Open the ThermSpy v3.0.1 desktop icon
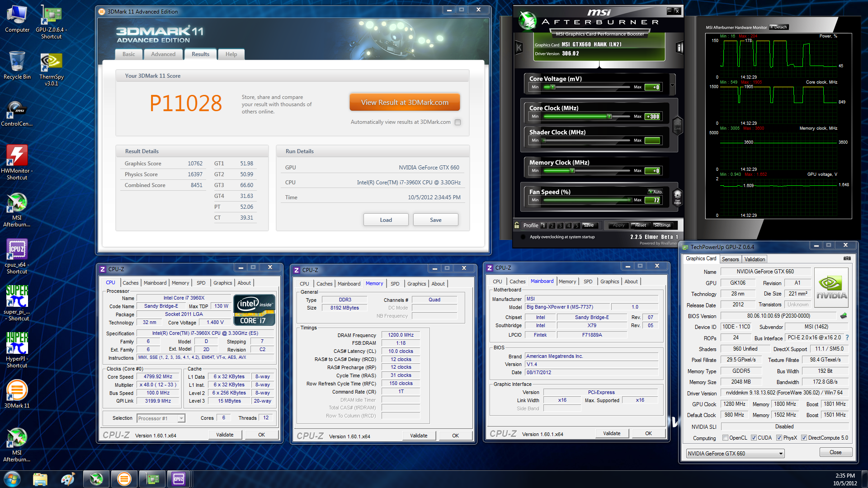 coord(51,69)
